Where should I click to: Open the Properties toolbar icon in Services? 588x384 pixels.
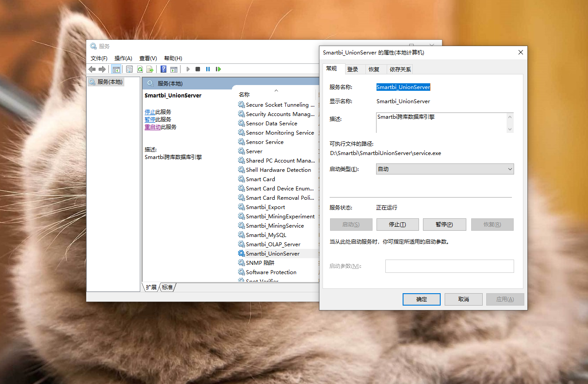pos(129,69)
